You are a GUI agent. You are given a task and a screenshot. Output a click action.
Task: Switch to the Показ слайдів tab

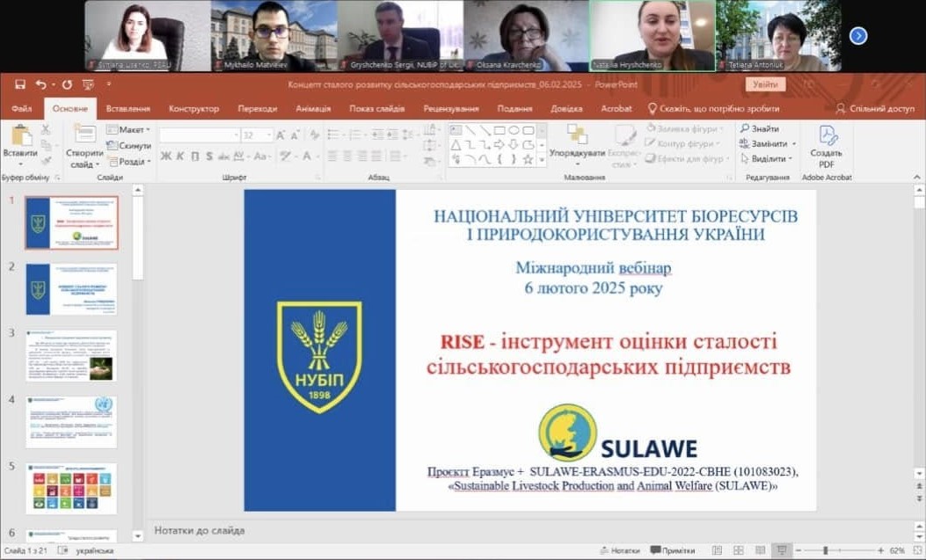376,109
